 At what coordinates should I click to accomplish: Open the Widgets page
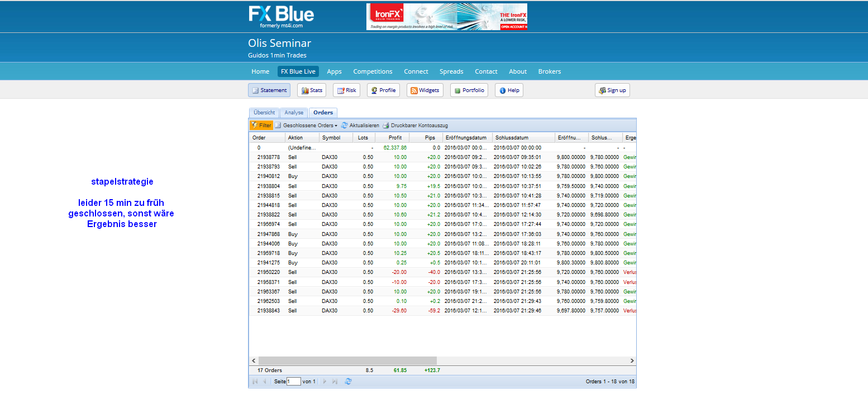tap(425, 90)
